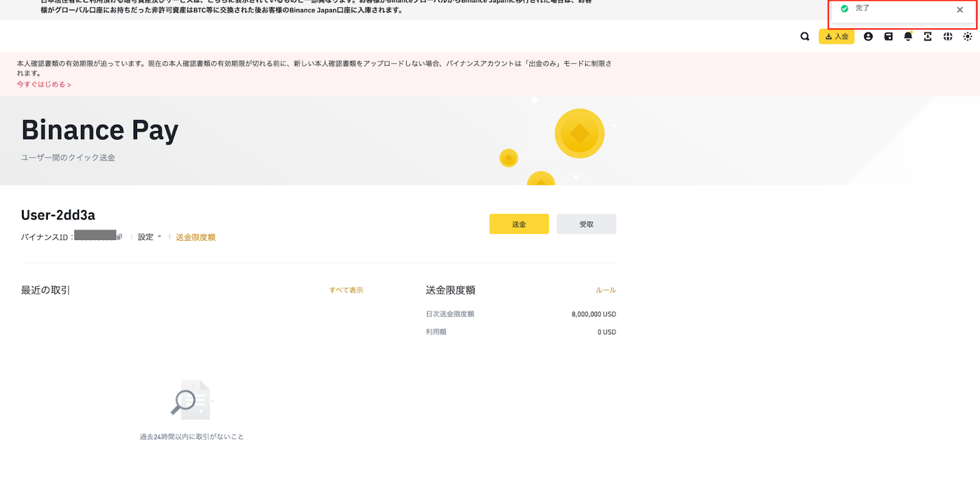Click the empty transactions document illustration

[191, 400]
